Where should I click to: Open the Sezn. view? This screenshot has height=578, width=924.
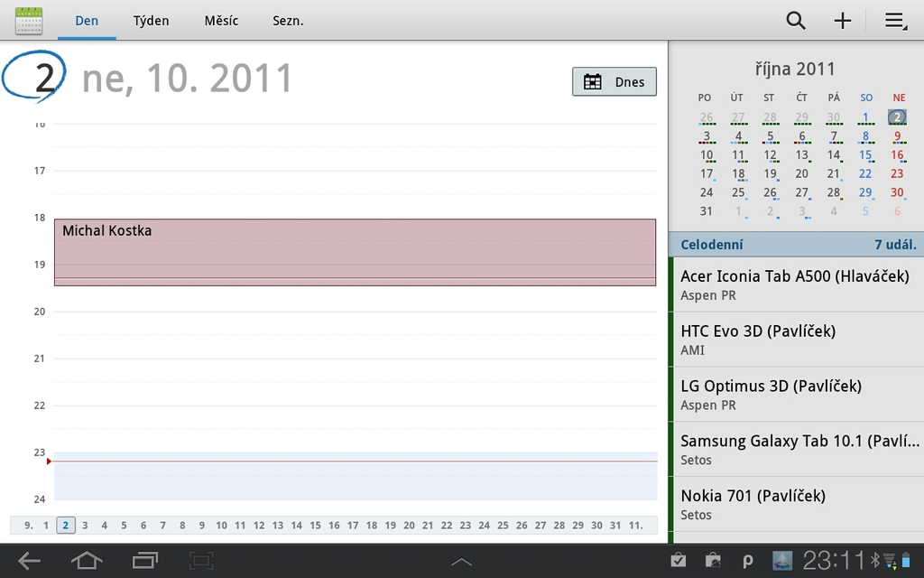point(287,20)
